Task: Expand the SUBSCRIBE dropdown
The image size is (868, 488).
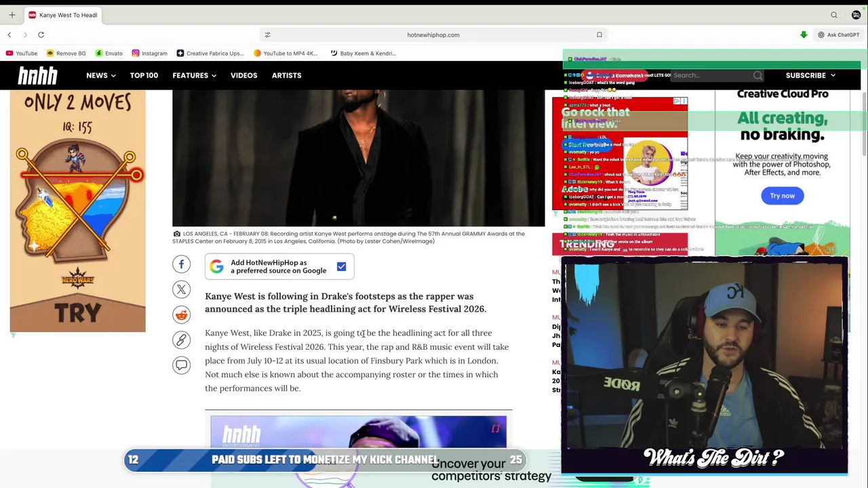Action: click(810, 75)
